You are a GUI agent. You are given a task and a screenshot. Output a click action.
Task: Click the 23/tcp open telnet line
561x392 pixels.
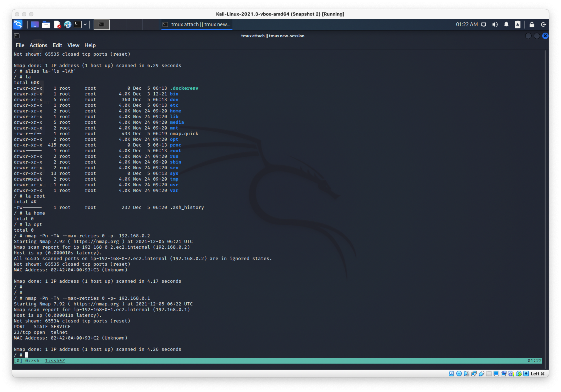(x=41, y=332)
